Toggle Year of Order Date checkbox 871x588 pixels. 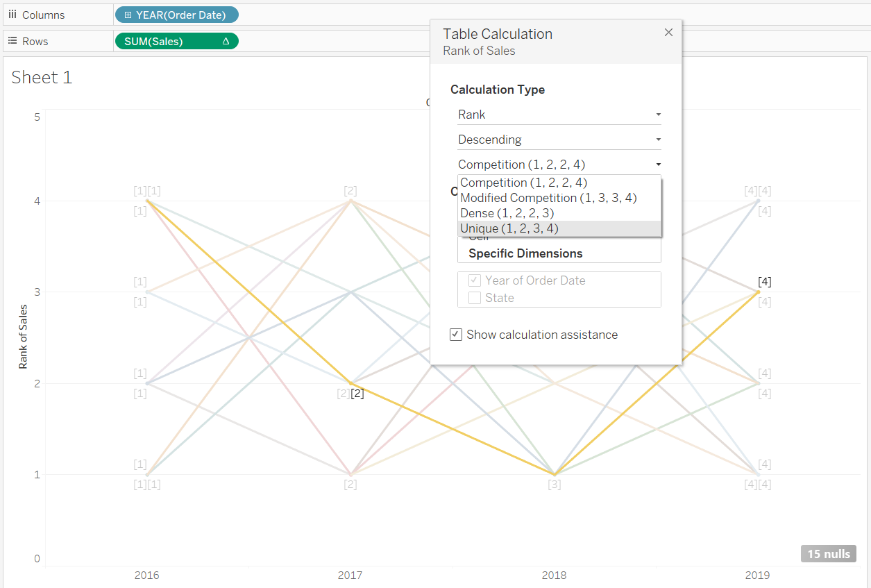point(475,280)
